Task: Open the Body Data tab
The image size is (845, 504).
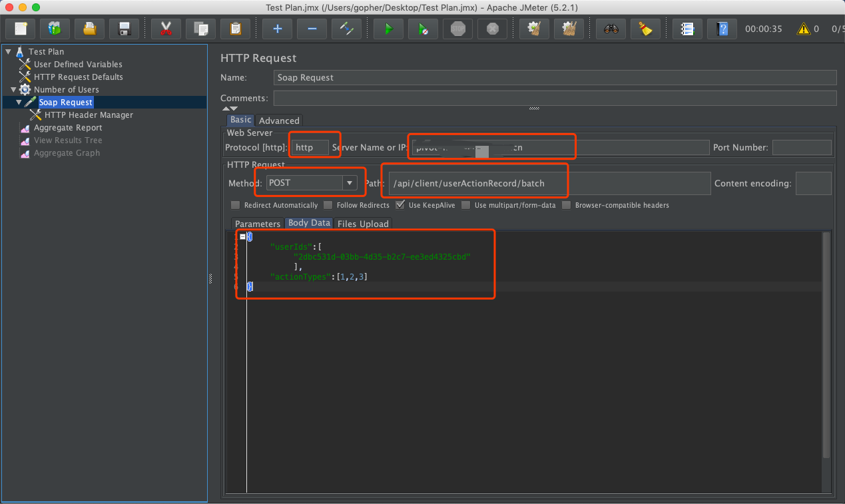Action: coord(309,223)
